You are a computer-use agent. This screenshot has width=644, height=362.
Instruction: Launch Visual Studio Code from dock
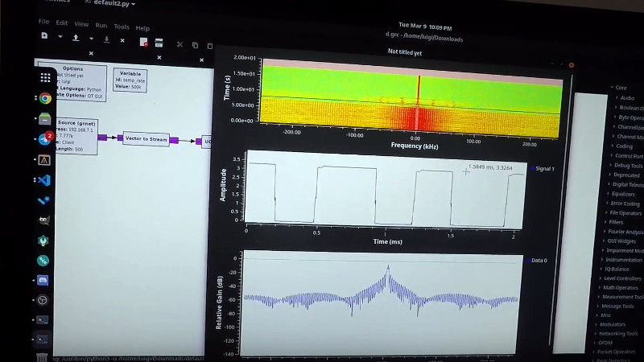44,180
